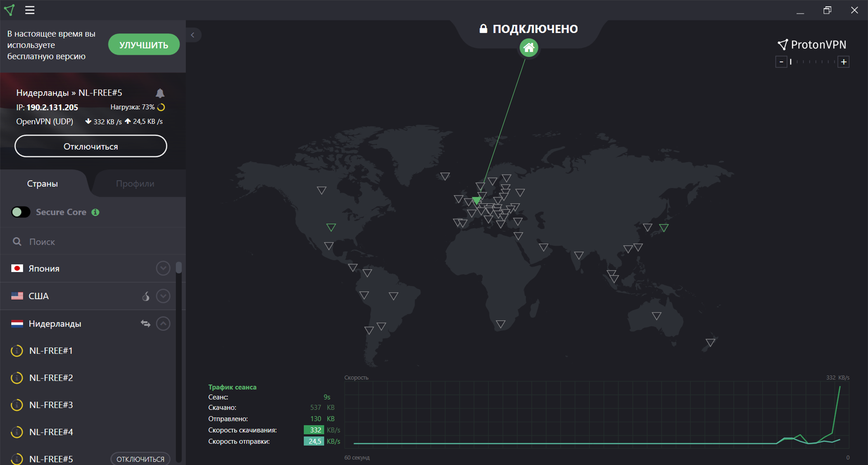This screenshot has height=465, width=868.
Task: Switch to the Профили tab
Action: click(x=135, y=183)
